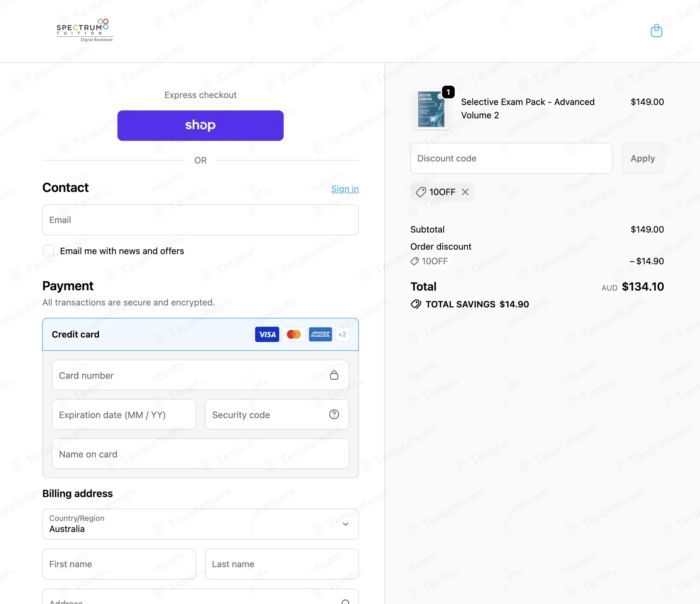Screen dimensions: 700x604
Task: Focus the Name on card field
Action: 200,454
